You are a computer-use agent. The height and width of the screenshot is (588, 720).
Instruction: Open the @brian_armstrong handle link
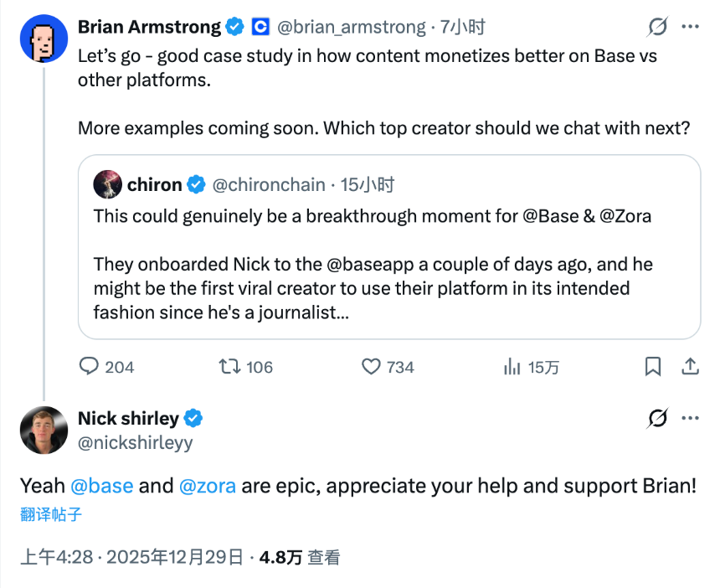(351, 27)
